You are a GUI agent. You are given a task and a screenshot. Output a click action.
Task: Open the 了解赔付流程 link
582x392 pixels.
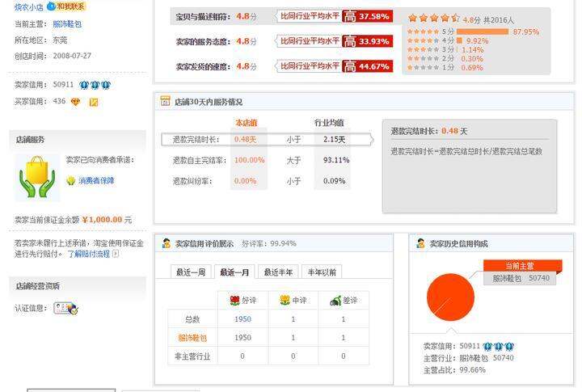[x=89, y=254]
